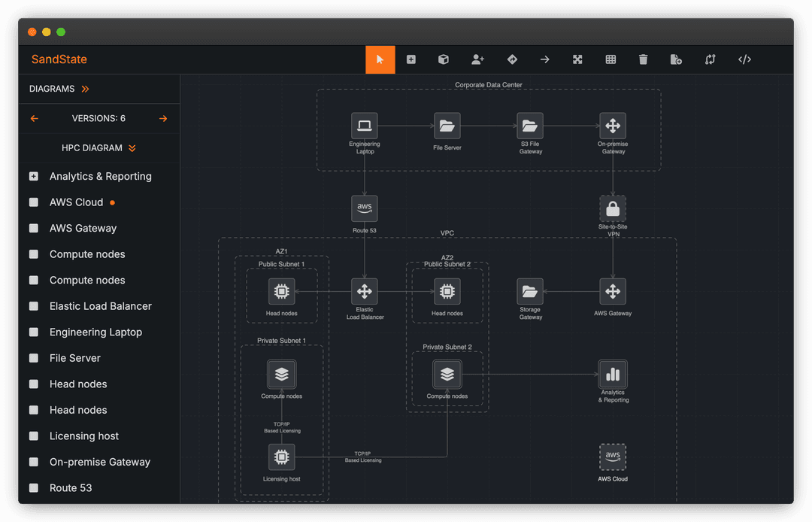Open the code view using the </> icon
This screenshot has width=812, height=522.
pyautogui.click(x=744, y=59)
